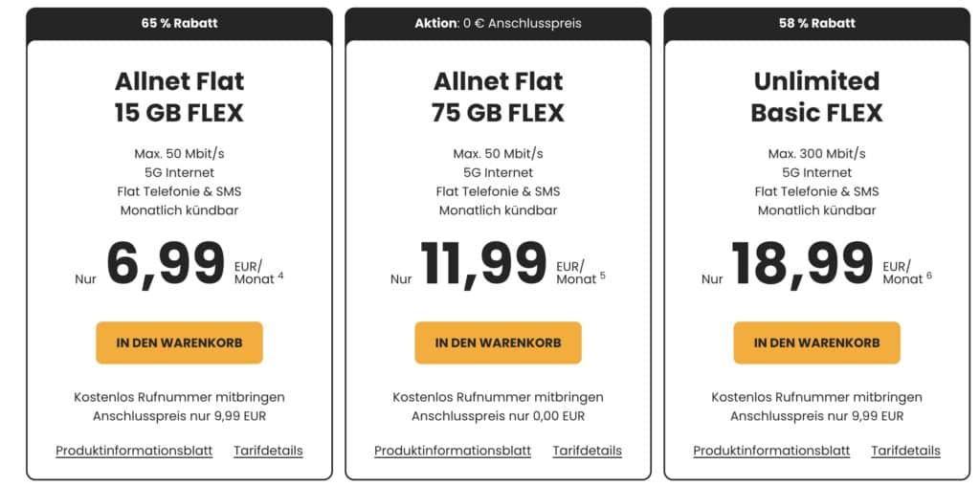This screenshot has height=486, width=980.
Task: Select the Allnet Flat 75 GB FLEX heading
Action: [x=498, y=97]
